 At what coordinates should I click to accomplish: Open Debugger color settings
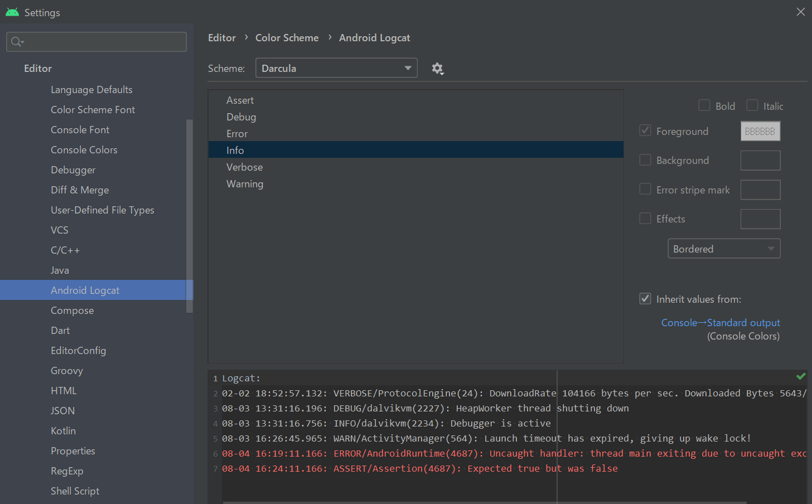(x=73, y=170)
